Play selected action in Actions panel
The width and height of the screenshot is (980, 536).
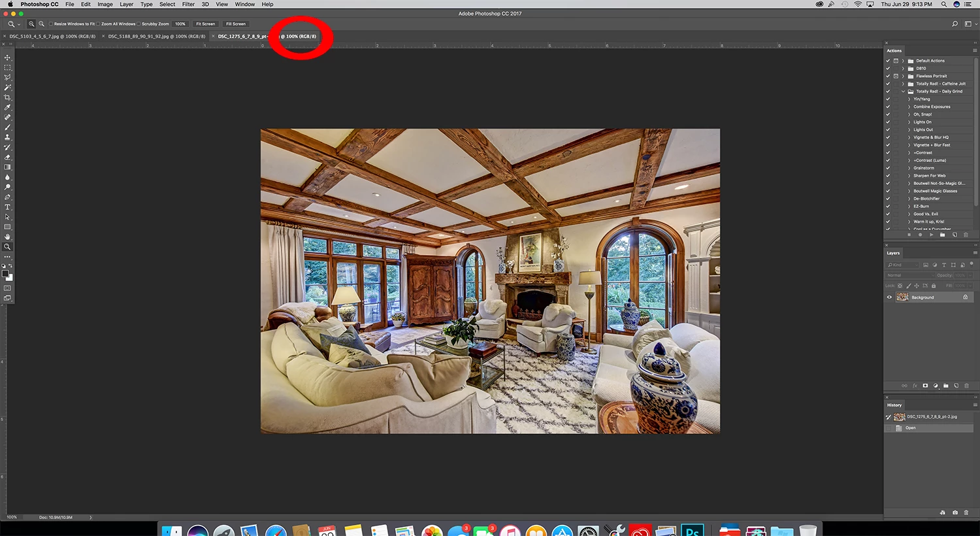point(931,235)
